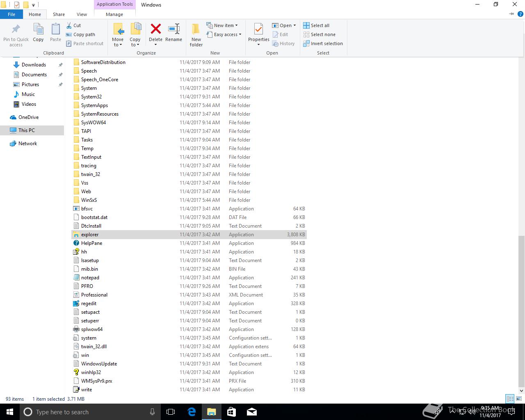Select splwow64 application file
The height and width of the screenshot is (420, 525).
189,329
